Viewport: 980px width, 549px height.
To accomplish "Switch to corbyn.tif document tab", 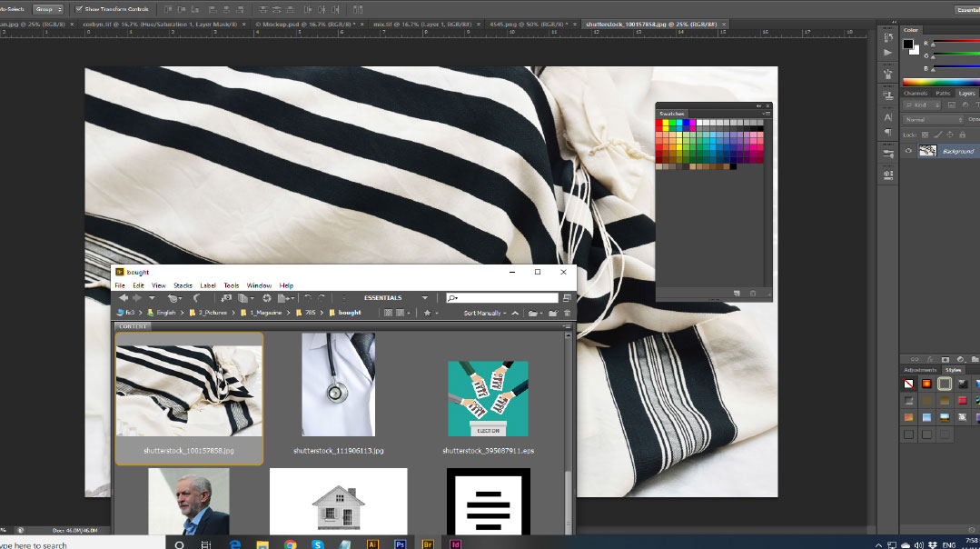I will point(160,25).
